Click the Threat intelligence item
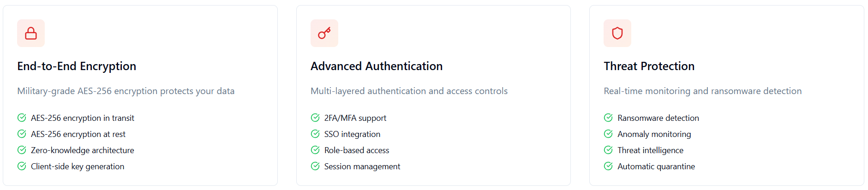Image resolution: width=868 pixels, height=190 pixels. coord(650,150)
